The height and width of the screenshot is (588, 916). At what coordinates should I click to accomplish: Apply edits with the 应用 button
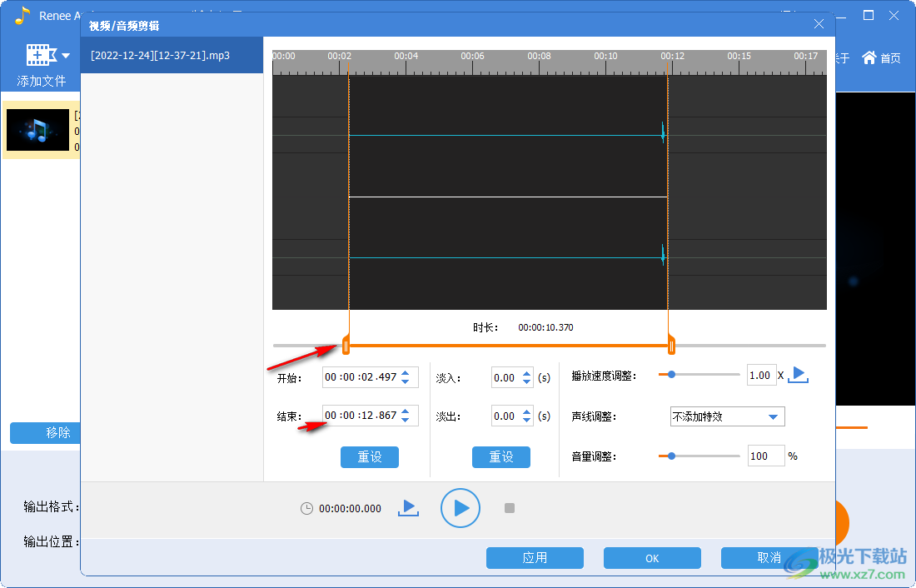coord(535,558)
